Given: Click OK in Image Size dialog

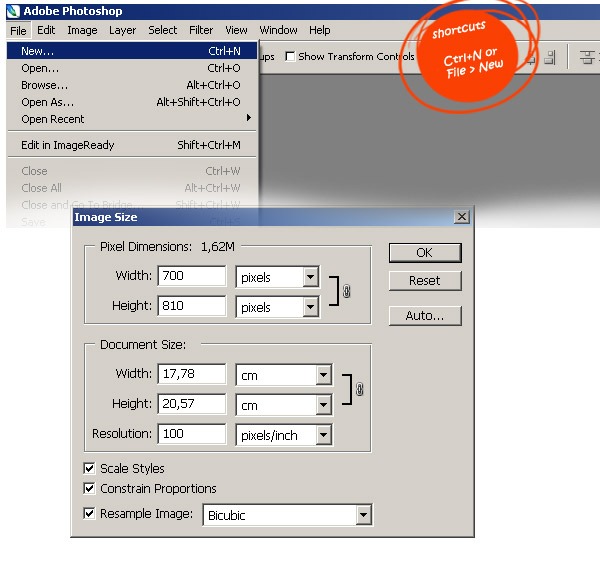Looking at the screenshot, I should pos(425,253).
